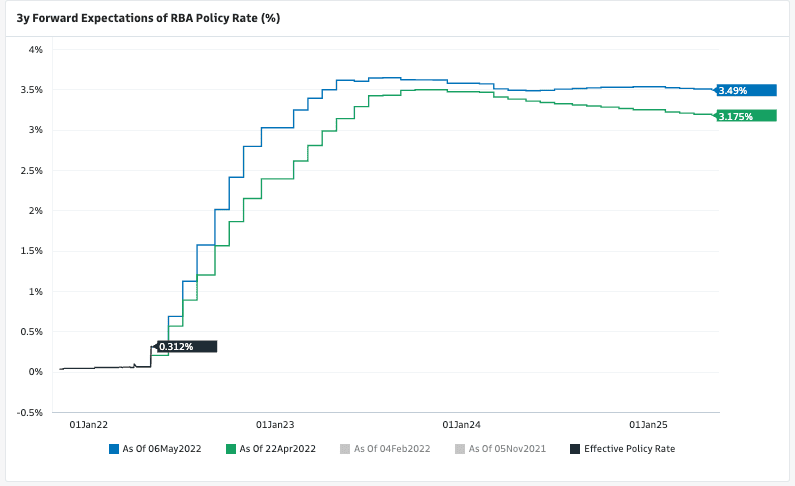Click the -0.5% y-axis label
Image resolution: width=795 pixels, height=486 pixels.
[29, 412]
